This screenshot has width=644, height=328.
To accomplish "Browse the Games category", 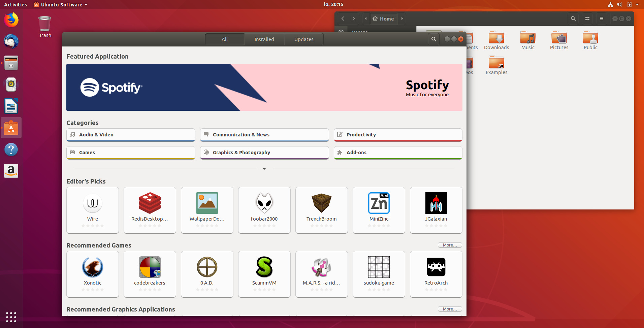I will click(x=131, y=153).
